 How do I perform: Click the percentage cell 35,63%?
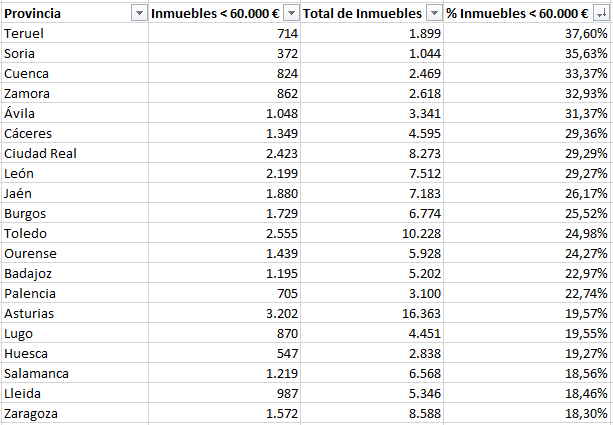[x=527, y=53]
